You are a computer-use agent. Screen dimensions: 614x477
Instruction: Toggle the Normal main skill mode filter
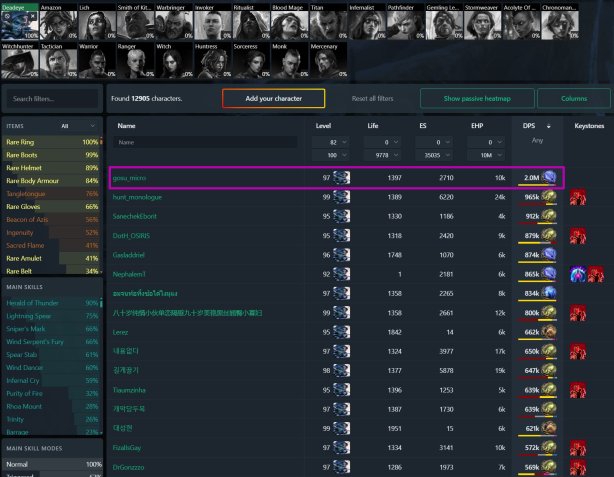click(x=52, y=464)
